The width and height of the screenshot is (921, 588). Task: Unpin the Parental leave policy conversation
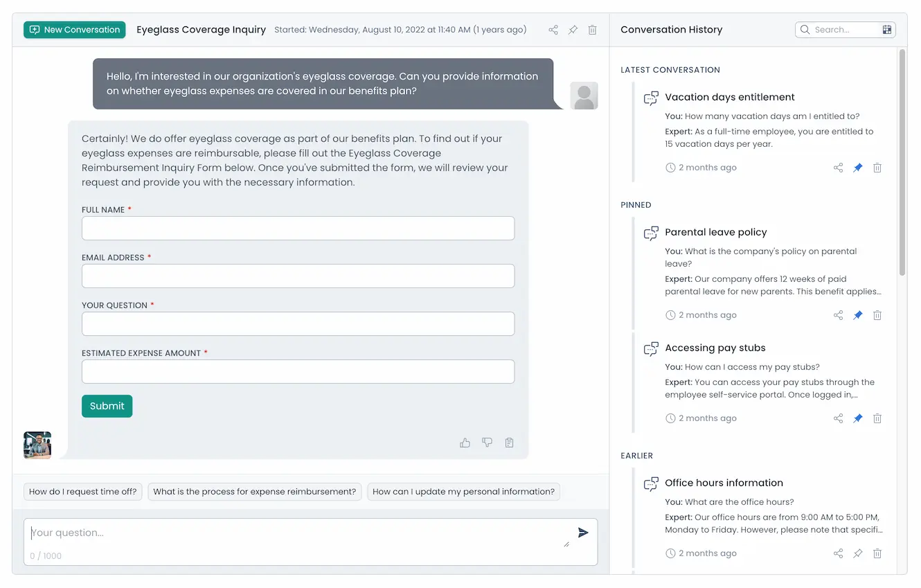[x=857, y=314]
